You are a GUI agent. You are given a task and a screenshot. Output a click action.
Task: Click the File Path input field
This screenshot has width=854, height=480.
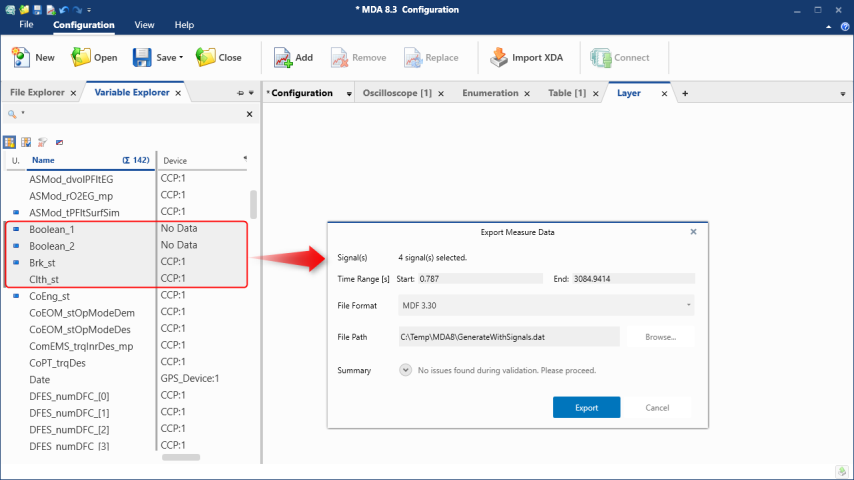(508, 337)
